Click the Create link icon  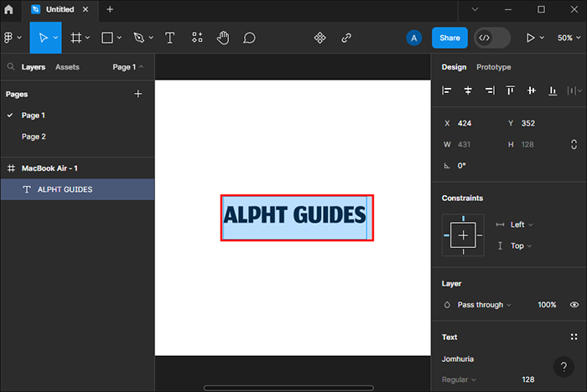click(x=346, y=38)
